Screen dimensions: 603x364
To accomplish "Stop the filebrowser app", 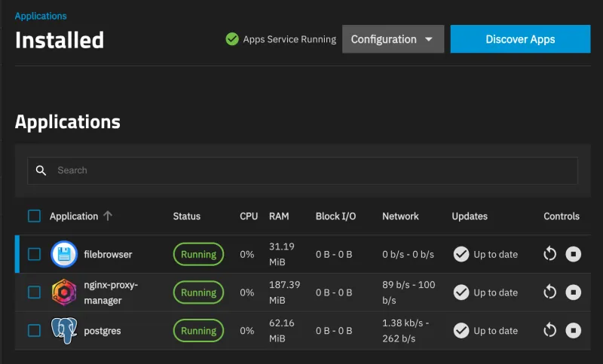I will point(573,254).
